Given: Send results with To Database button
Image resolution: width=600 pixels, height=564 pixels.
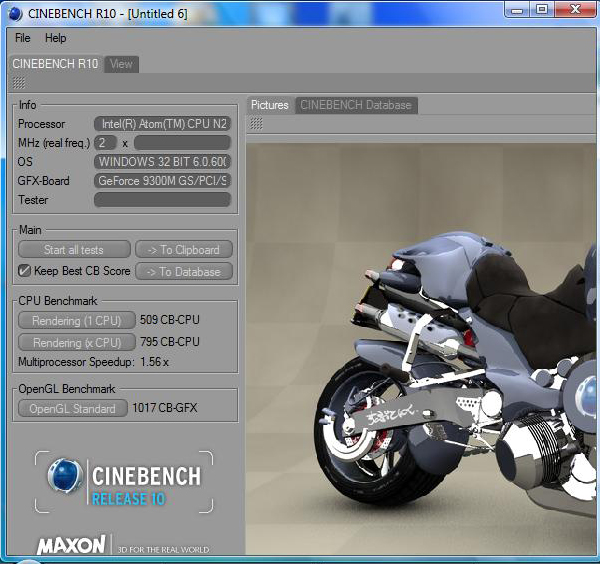Looking at the screenshot, I should 184,272.
